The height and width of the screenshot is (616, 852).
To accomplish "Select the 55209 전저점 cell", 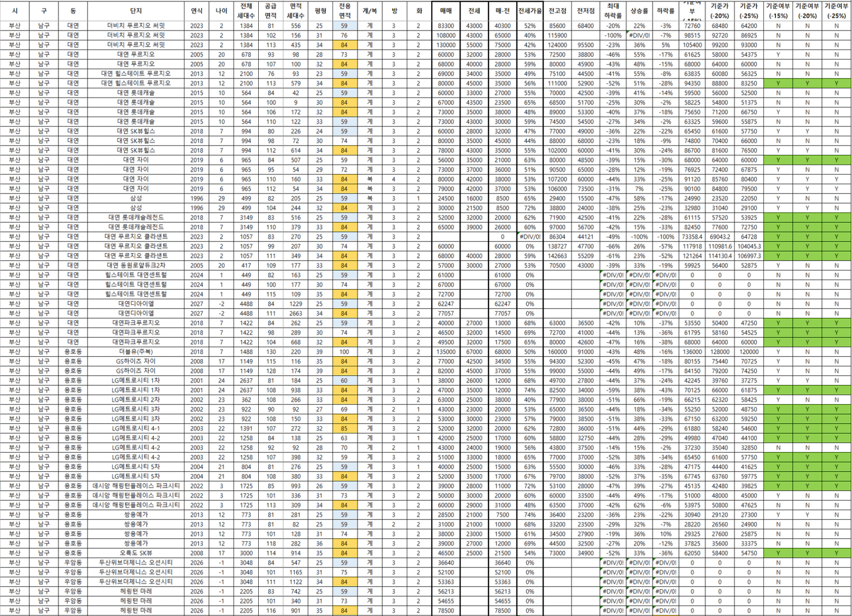I will [586, 256].
